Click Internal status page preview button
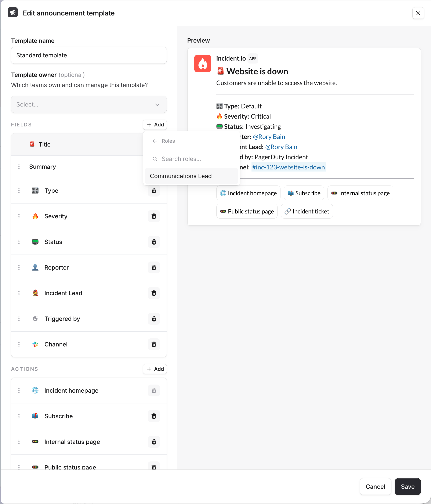This screenshot has height=504, width=431. [x=360, y=193]
